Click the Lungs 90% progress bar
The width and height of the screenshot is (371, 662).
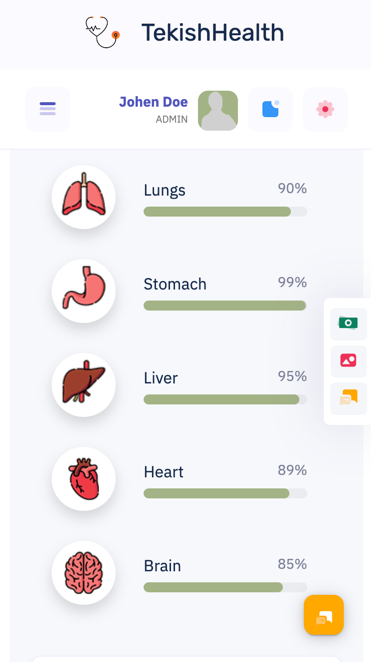[225, 212]
